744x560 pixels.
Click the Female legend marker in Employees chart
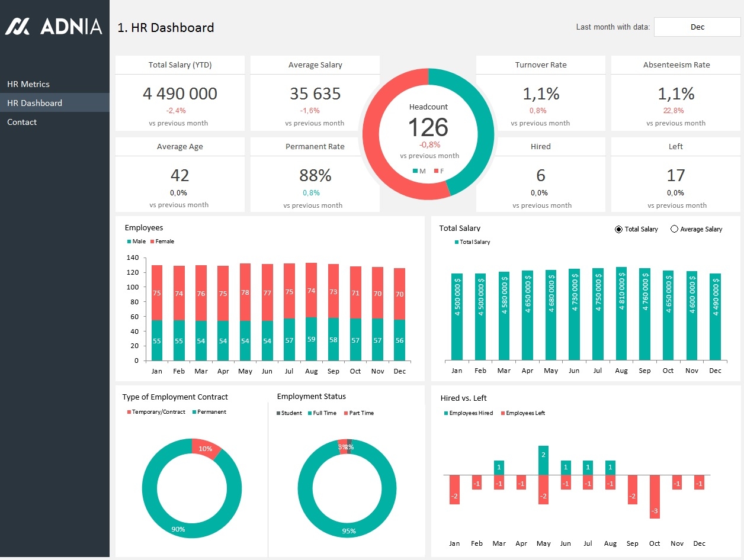coord(152,241)
